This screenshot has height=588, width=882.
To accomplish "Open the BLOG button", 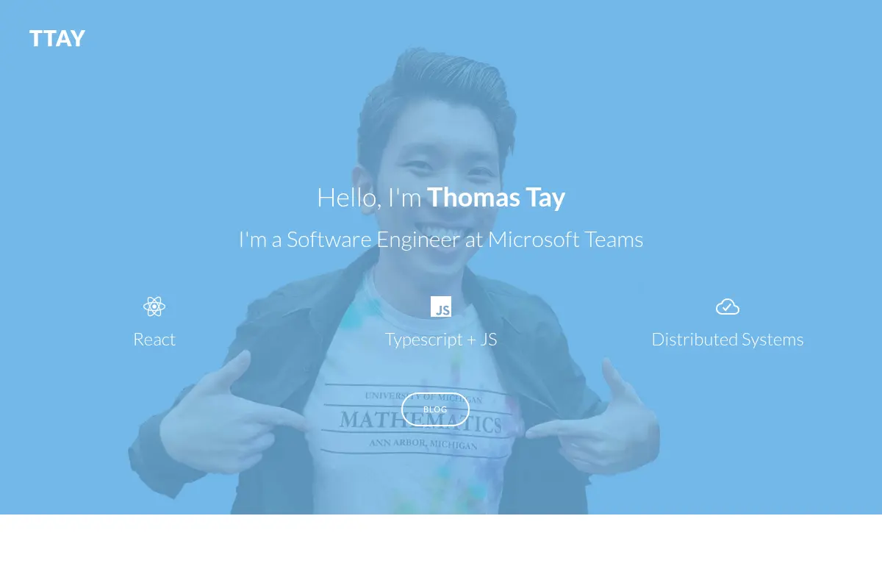I will pos(435,409).
